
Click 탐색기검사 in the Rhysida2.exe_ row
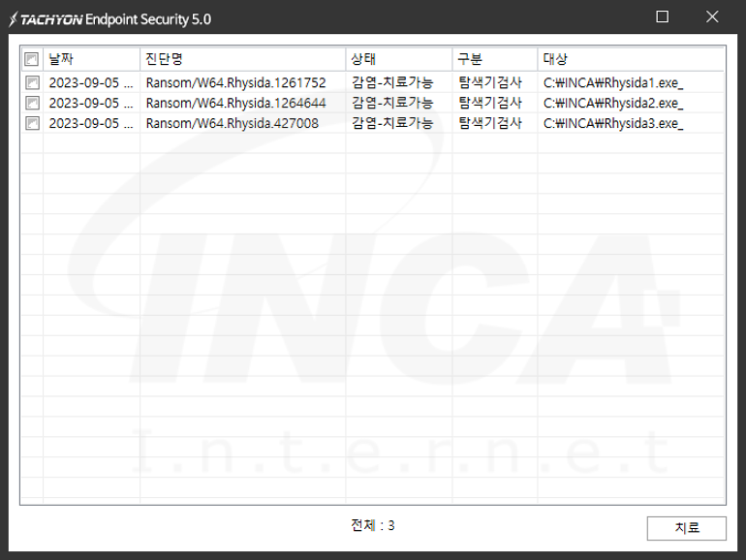490,103
